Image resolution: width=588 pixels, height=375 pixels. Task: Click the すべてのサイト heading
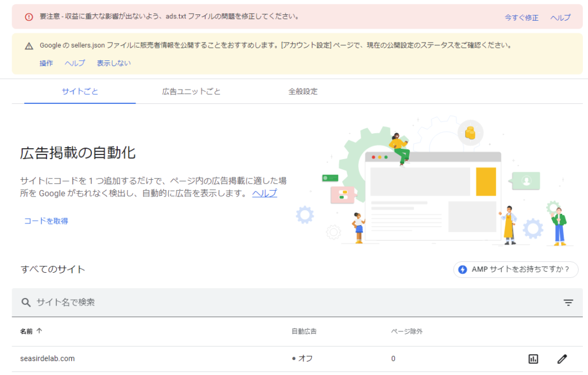[52, 269]
